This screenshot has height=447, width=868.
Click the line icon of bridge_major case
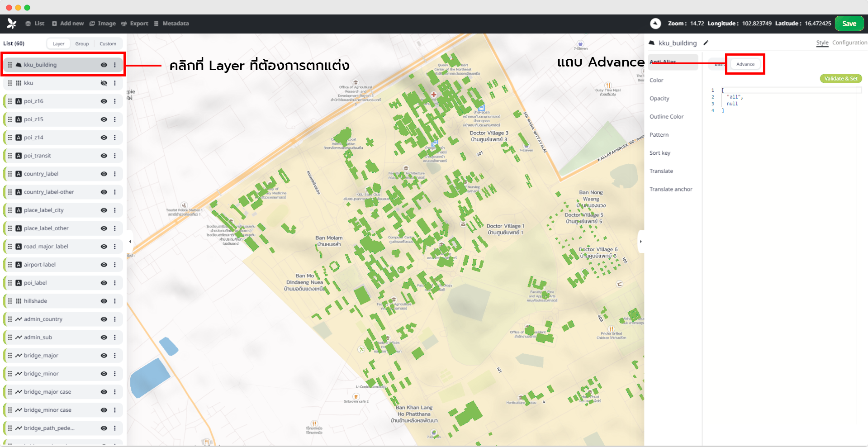[19, 392]
